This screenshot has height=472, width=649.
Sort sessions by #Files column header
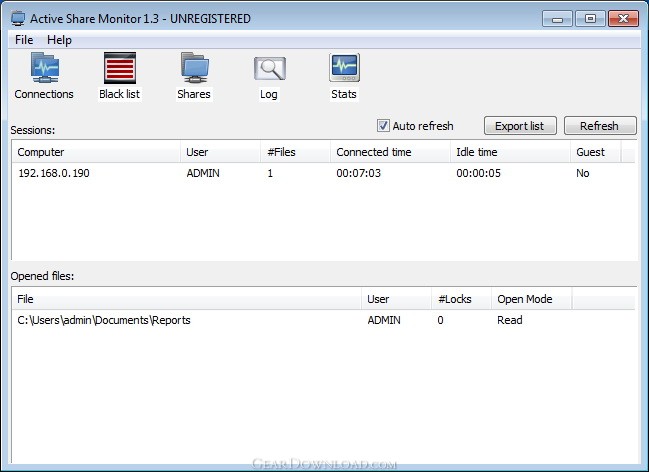[296, 152]
